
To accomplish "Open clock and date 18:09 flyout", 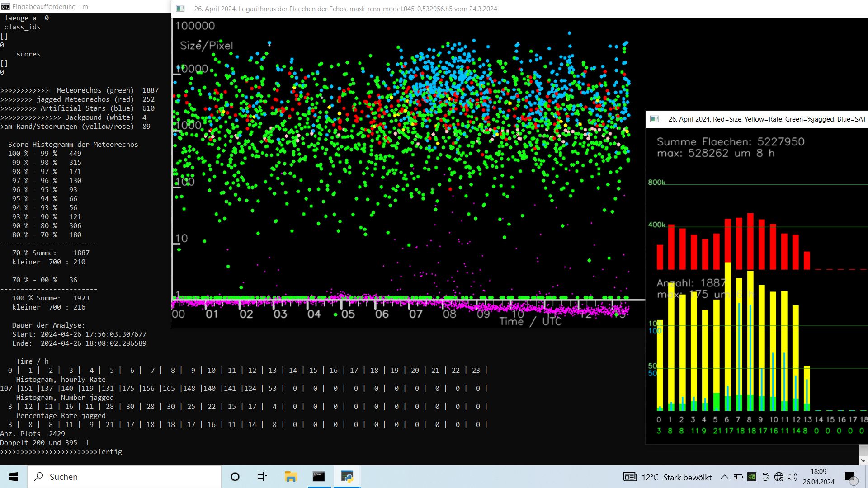I will tap(818, 477).
